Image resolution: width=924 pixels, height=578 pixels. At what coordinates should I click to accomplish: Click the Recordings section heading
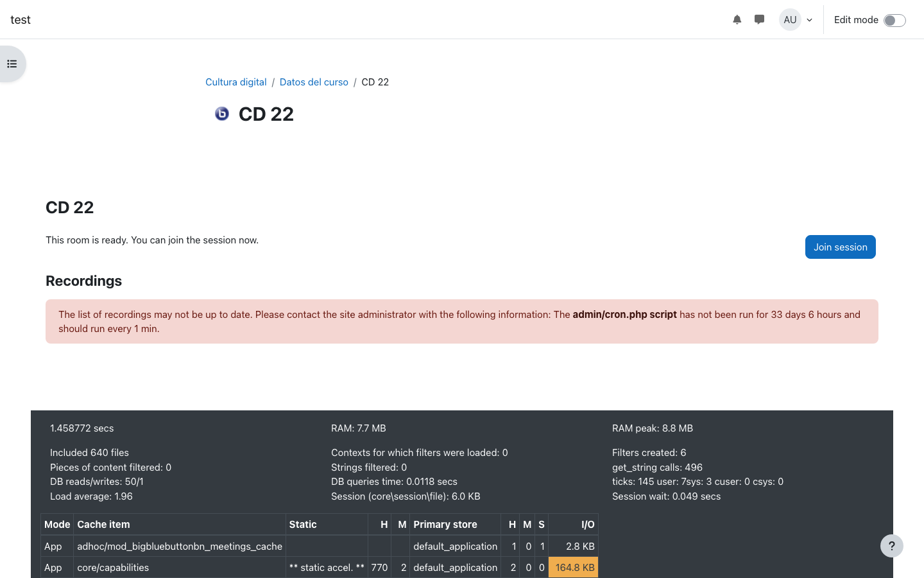pyautogui.click(x=83, y=281)
